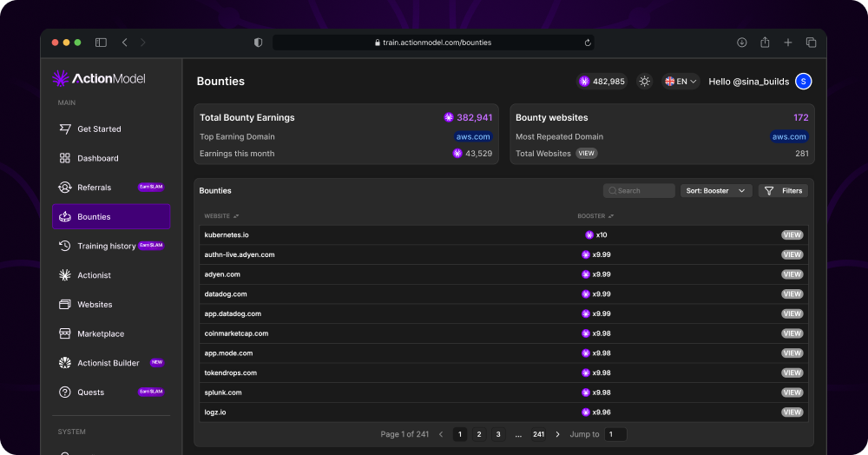
Task: Click into the bounties Search field
Action: point(639,190)
